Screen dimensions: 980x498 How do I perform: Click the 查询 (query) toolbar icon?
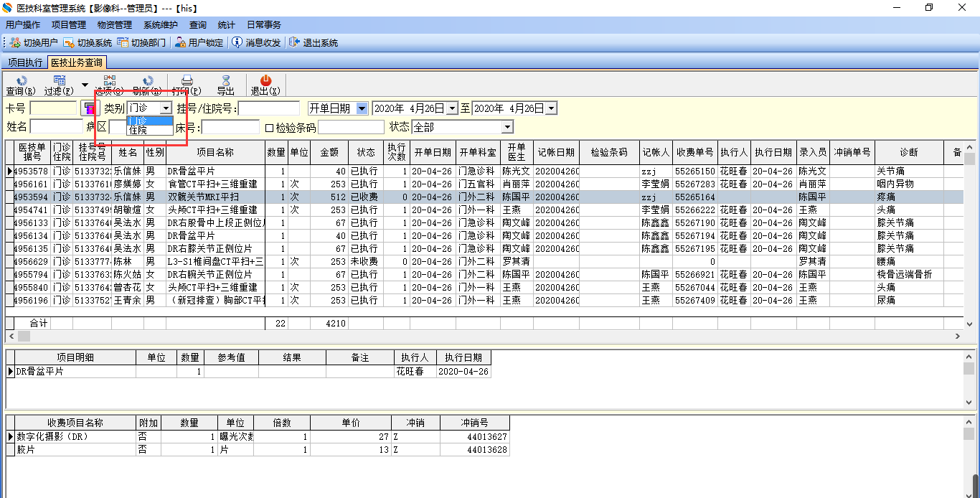(x=21, y=81)
